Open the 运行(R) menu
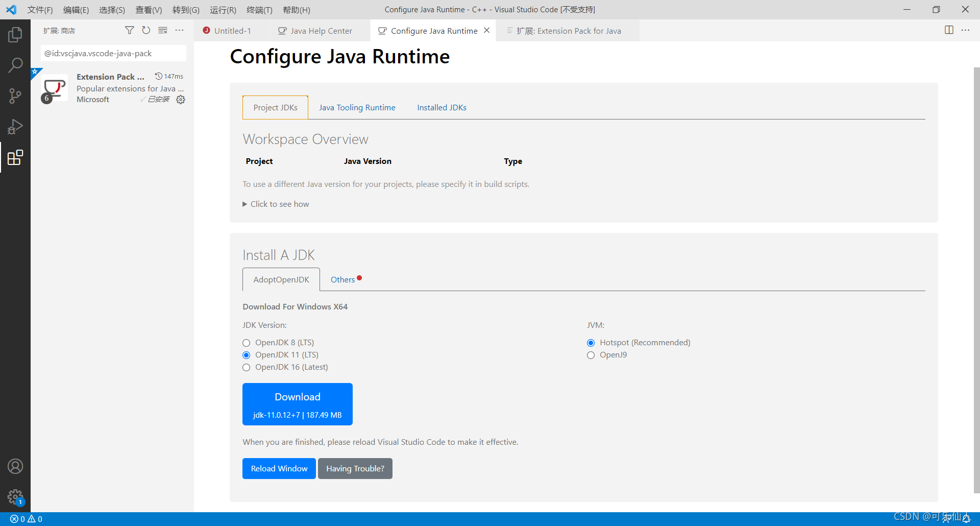 223,10
